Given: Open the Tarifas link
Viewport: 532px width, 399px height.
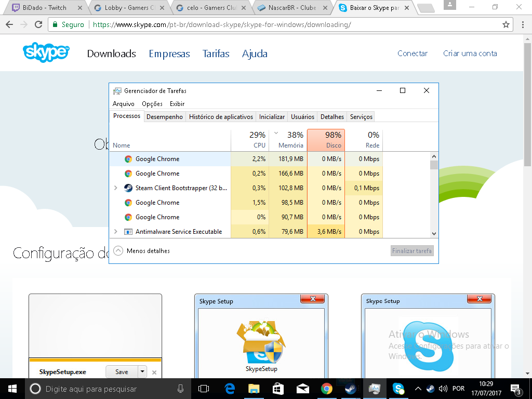Looking at the screenshot, I should (216, 54).
